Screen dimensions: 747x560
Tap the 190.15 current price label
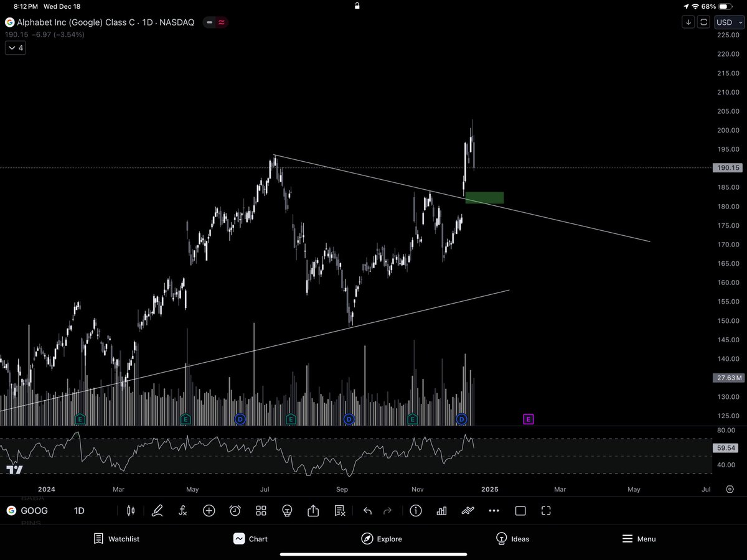coord(728,168)
